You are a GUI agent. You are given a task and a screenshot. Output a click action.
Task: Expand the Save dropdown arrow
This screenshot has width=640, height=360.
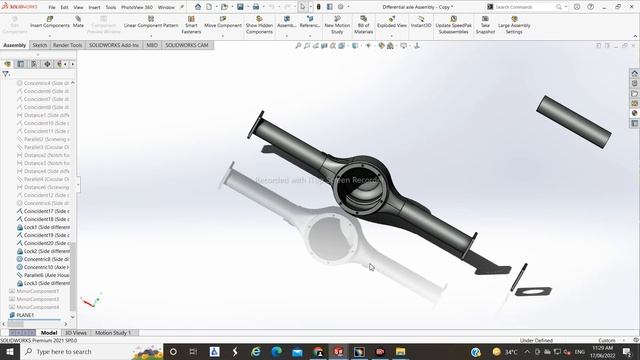[x=248, y=7]
